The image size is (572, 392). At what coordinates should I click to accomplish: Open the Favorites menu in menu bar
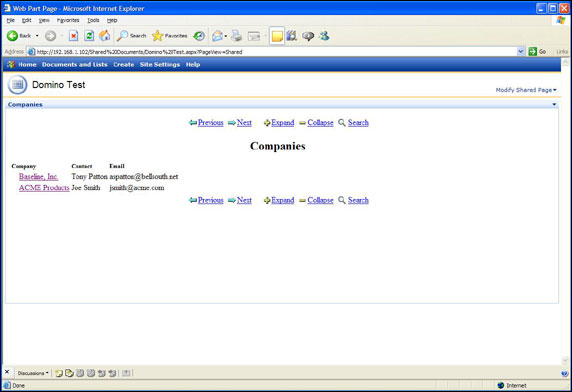coord(68,20)
